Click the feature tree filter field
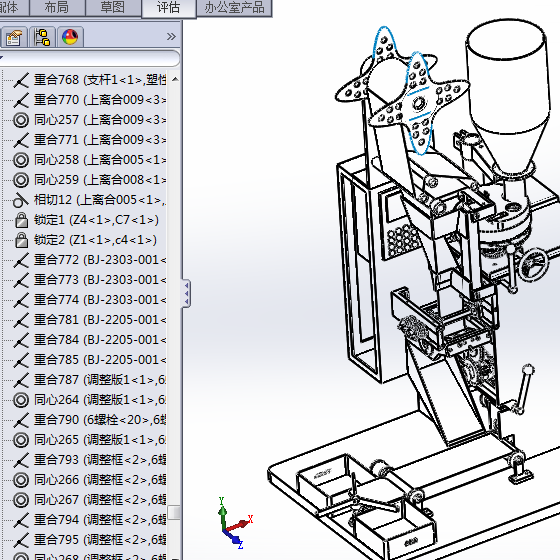Screen dimensions: 560x560 (x=89, y=58)
